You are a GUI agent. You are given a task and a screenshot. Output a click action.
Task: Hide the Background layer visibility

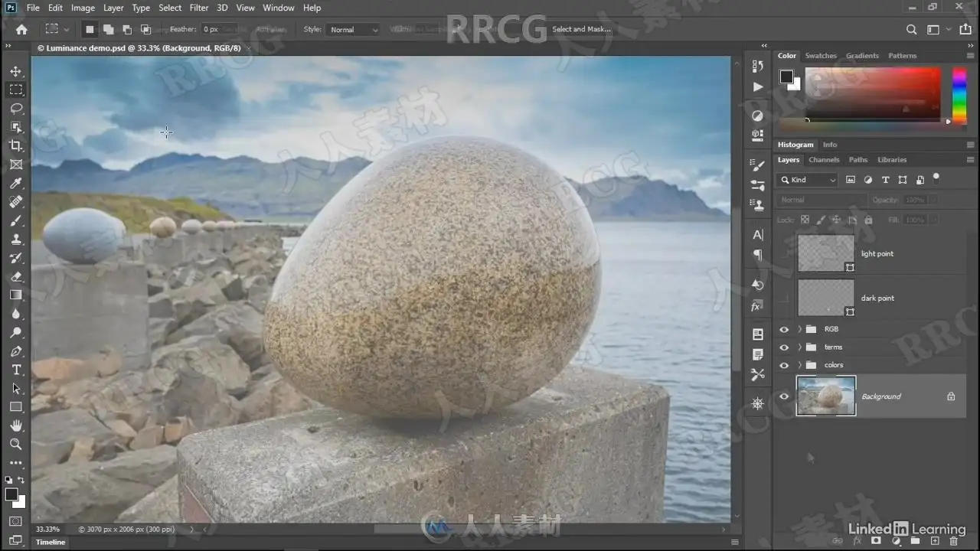coord(784,396)
